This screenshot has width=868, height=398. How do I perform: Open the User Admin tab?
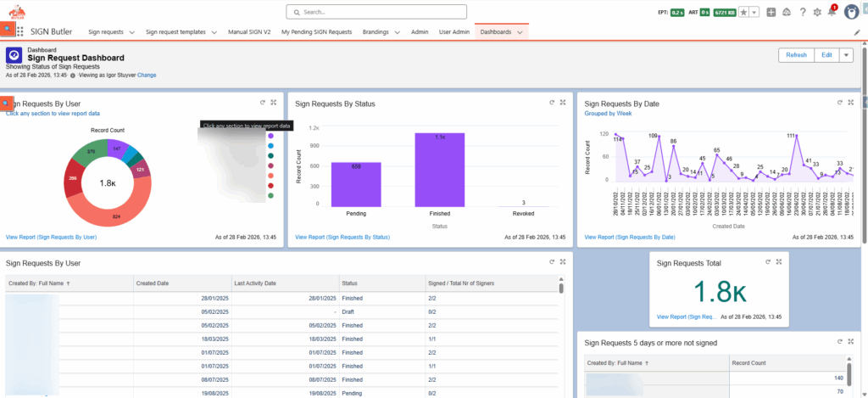pos(455,32)
